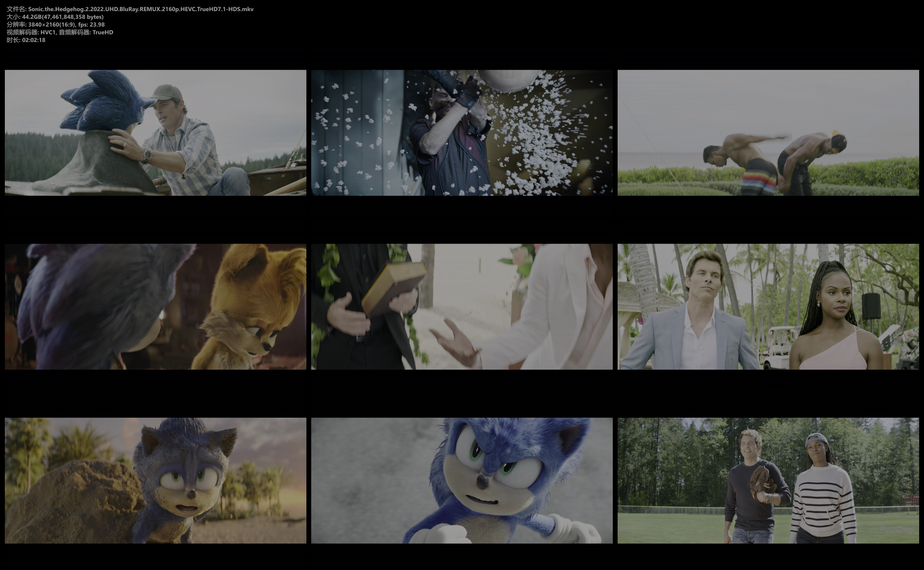This screenshot has height=570, width=924.
Task: Click the resolution text 3840×2160(16:9)
Action: 52,25
